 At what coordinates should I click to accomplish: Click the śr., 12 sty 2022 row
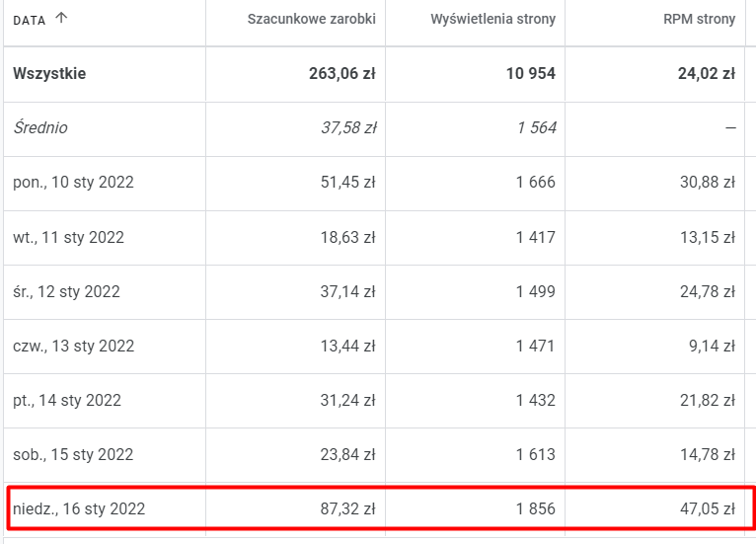click(x=66, y=291)
